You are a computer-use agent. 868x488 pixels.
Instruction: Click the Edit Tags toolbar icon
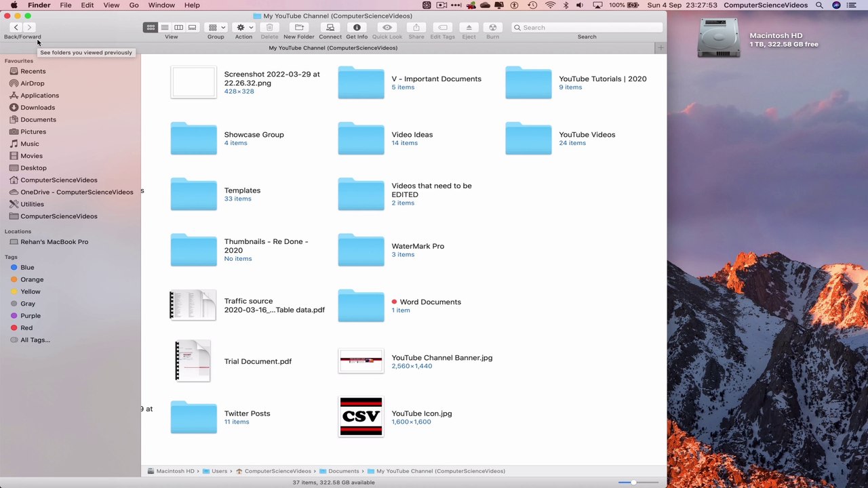pyautogui.click(x=443, y=27)
